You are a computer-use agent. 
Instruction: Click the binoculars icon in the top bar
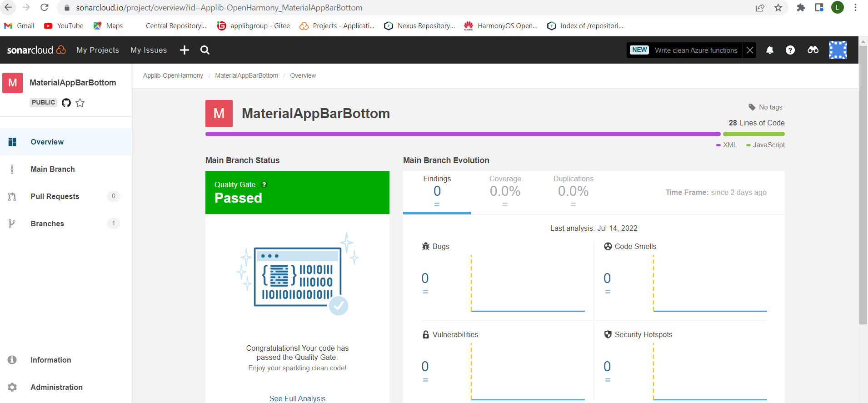click(x=813, y=50)
